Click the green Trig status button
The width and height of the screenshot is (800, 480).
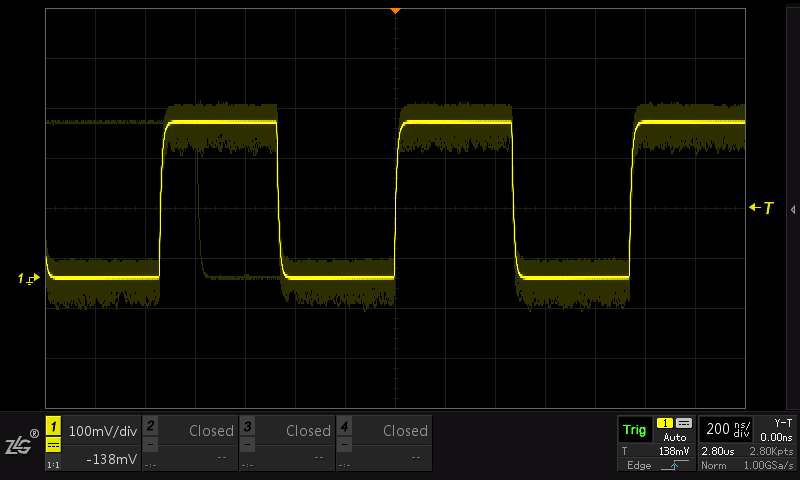[x=634, y=430]
